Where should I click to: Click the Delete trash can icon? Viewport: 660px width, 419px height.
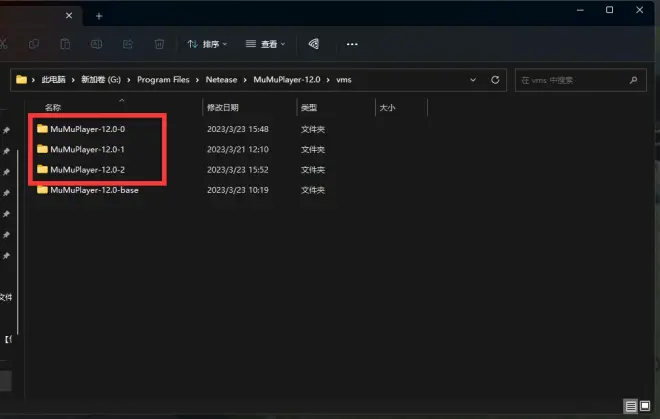[159, 44]
